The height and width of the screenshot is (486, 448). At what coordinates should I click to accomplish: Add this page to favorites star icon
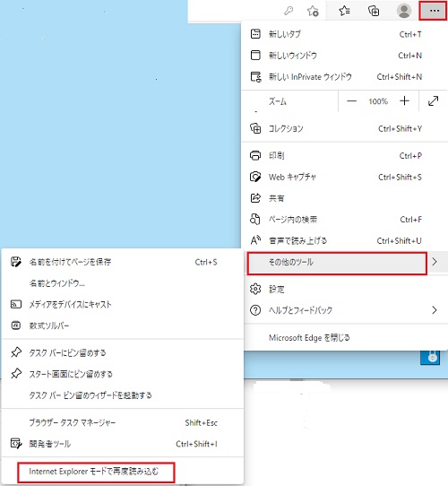[313, 11]
